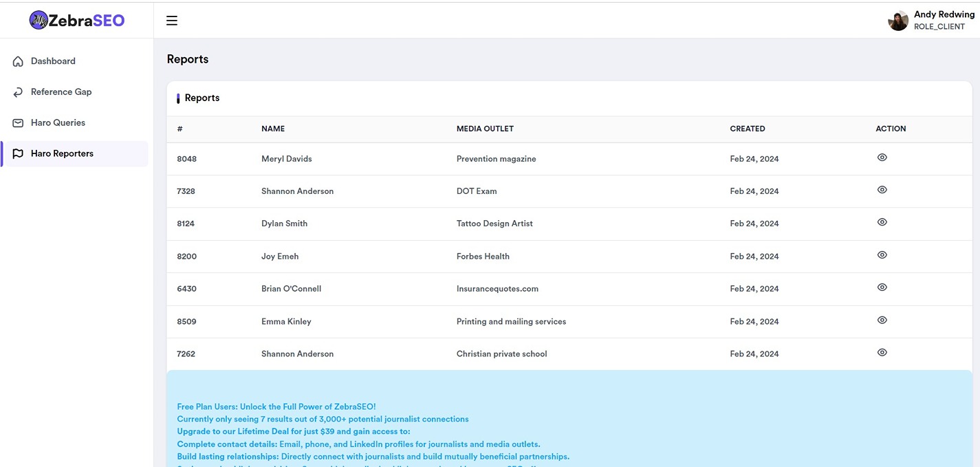The image size is (980, 467).
Task: Show details for Brian O'Connell entry
Action: click(882, 287)
